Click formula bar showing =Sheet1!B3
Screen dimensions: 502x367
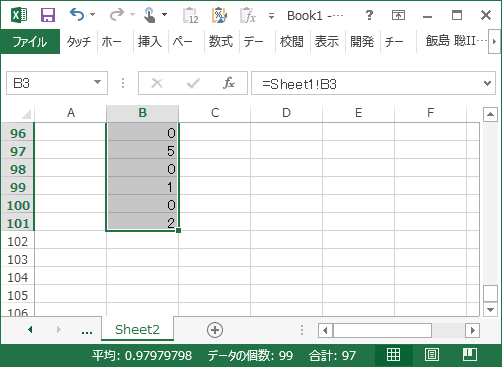pos(367,83)
